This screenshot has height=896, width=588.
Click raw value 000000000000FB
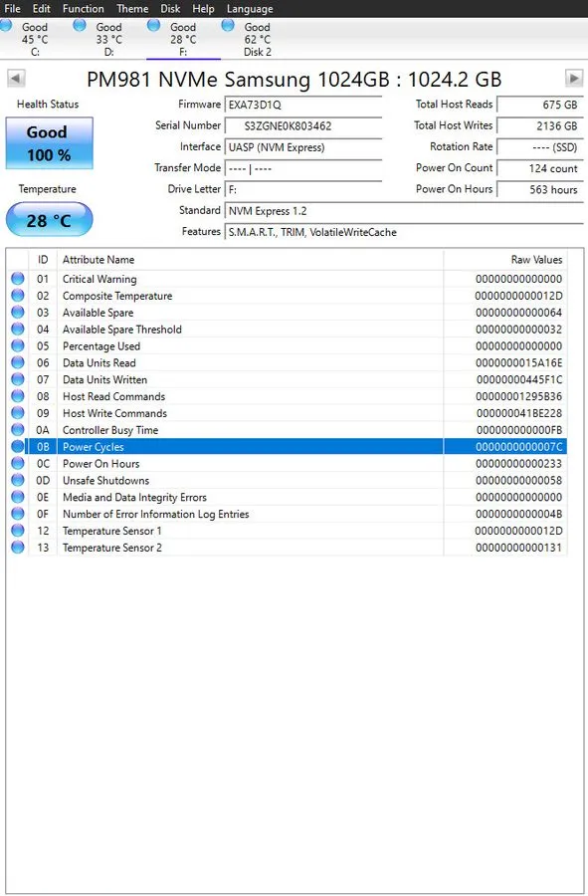tap(519, 430)
